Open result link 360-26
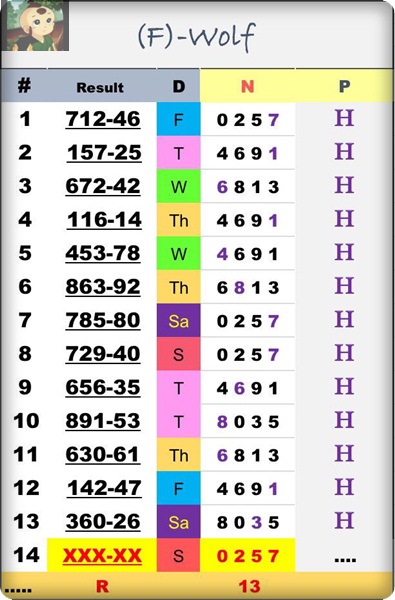Image resolution: width=395 pixels, height=600 pixels. point(103,522)
